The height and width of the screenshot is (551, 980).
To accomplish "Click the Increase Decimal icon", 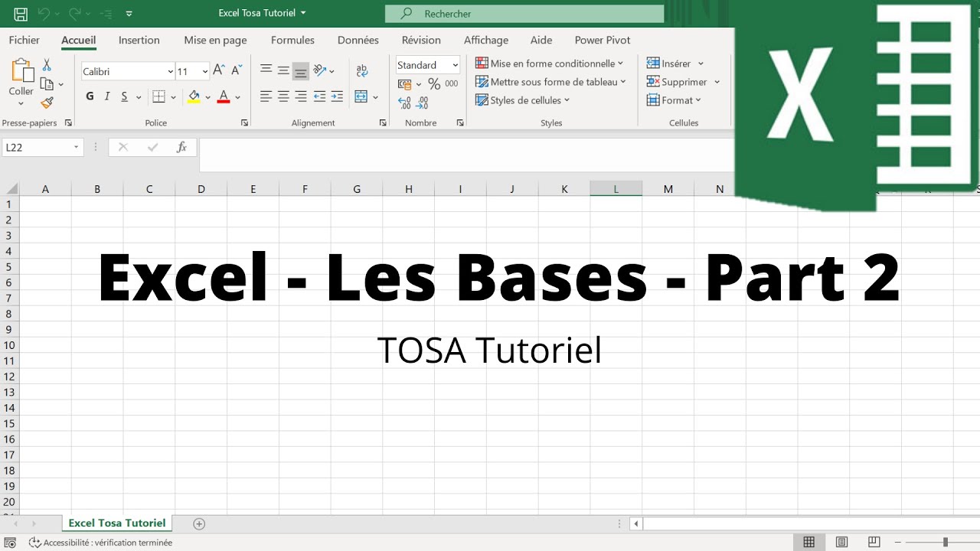I will (x=405, y=103).
